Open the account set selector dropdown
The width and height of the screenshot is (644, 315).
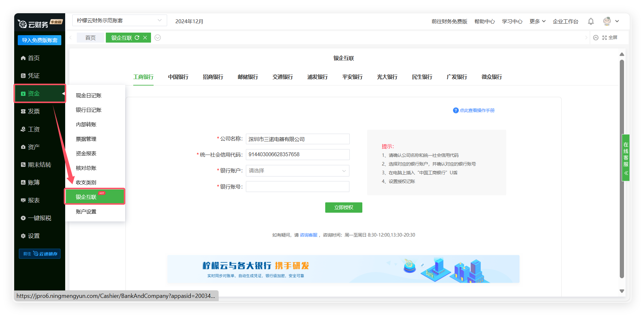[119, 21]
